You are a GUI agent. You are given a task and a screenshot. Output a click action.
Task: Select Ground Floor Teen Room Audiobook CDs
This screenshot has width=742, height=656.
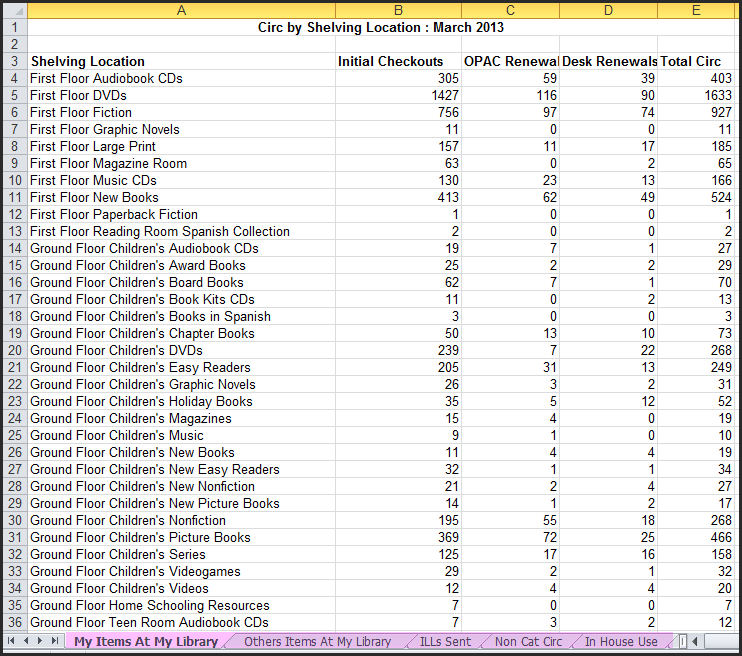[181, 622]
